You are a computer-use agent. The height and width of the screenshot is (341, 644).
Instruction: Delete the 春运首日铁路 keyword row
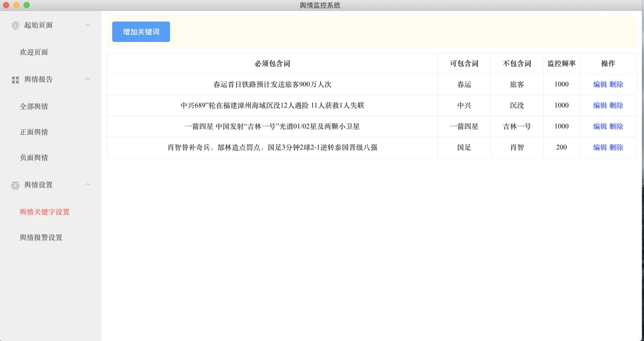[616, 84]
